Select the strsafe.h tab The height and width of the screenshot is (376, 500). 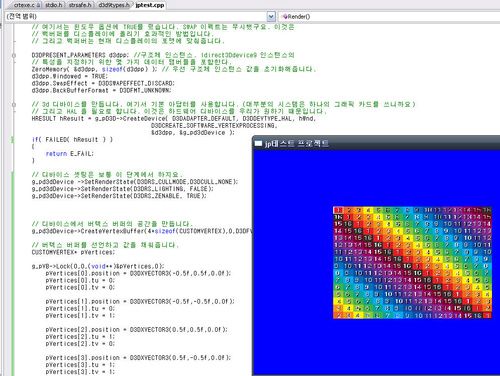[x=80, y=5]
